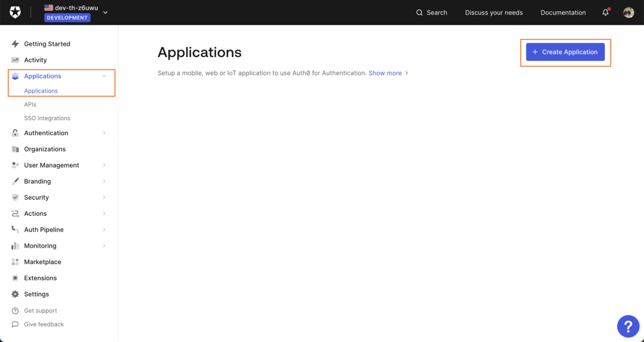Open the Documentation link
This screenshot has width=644, height=342.
coord(563,12)
